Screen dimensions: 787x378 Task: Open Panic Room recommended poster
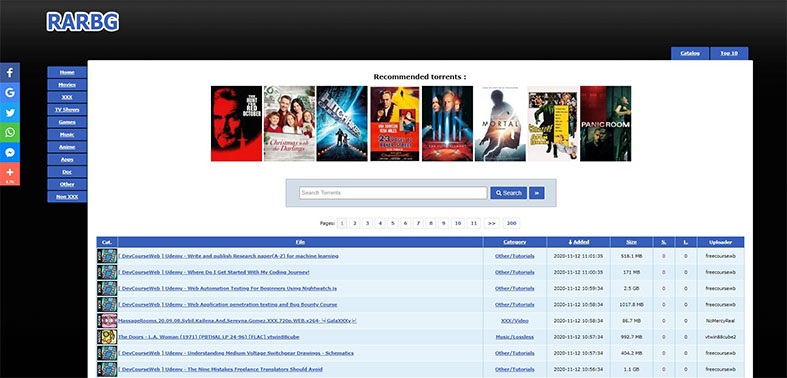click(605, 123)
